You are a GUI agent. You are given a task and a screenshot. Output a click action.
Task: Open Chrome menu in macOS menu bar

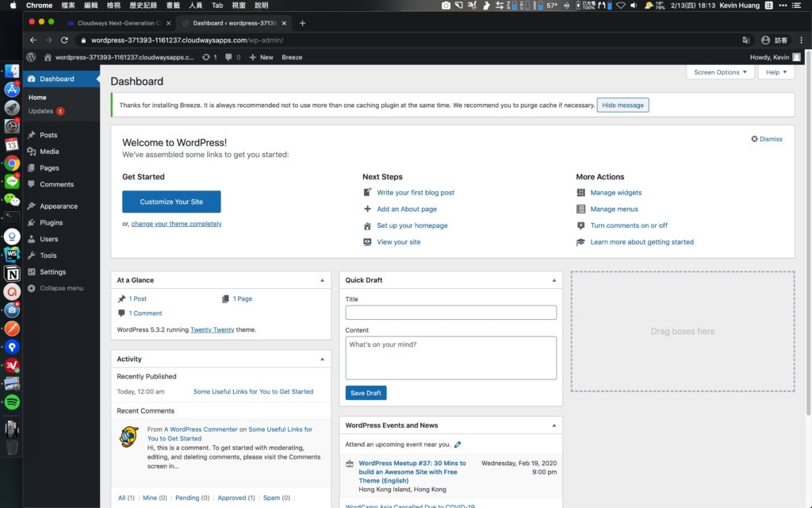pyautogui.click(x=40, y=6)
